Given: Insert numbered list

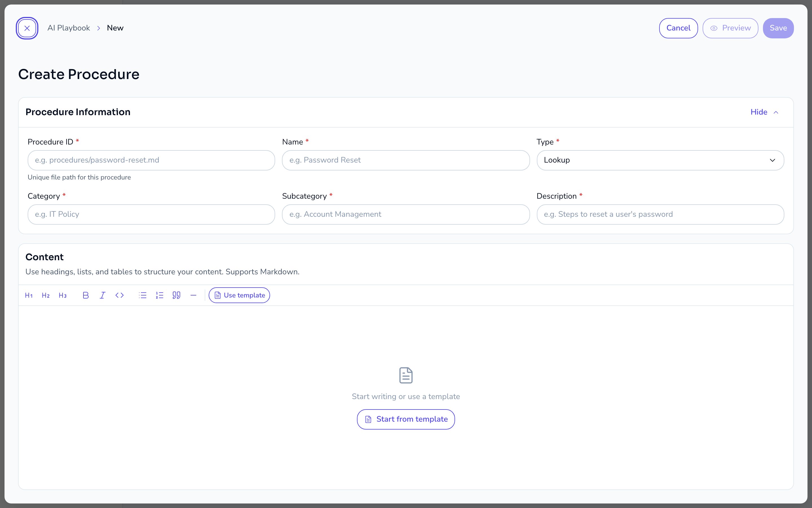Looking at the screenshot, I should (x=160, y=295).
